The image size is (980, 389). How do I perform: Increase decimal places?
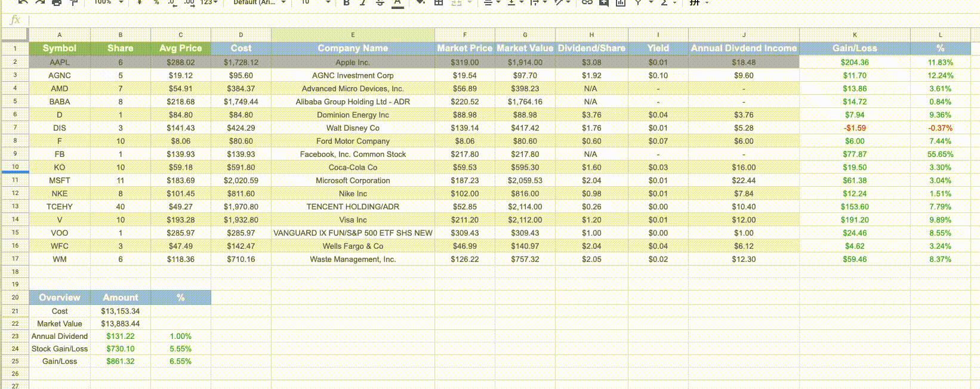189,2
